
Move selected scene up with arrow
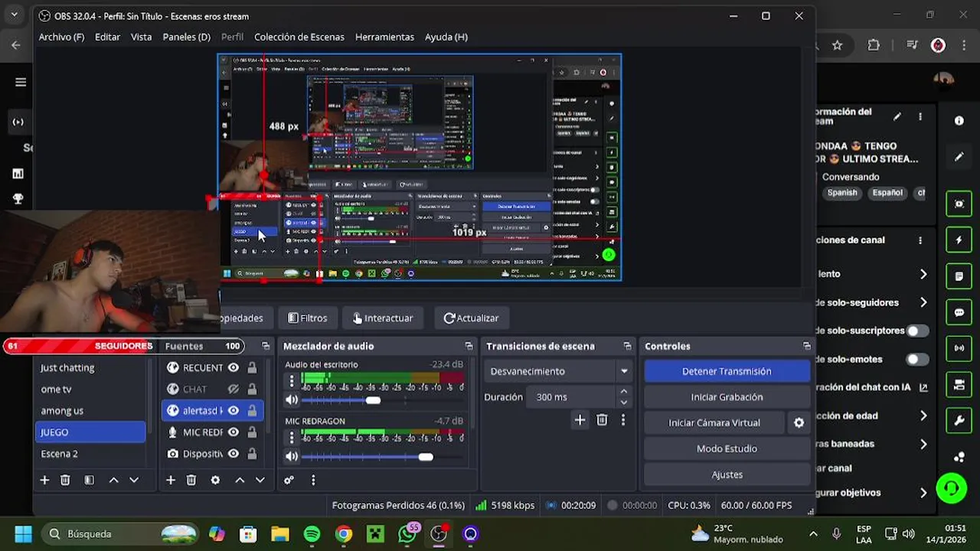click(113, 480)
